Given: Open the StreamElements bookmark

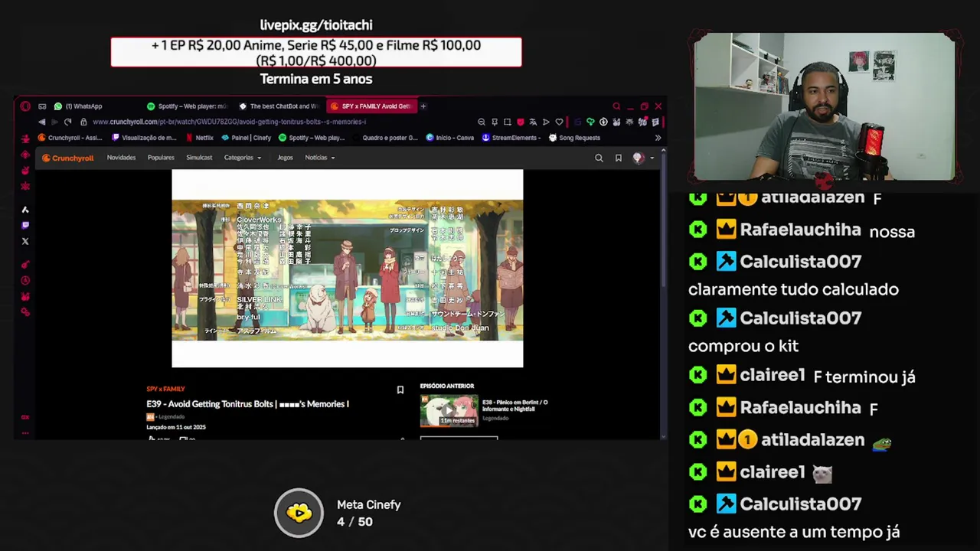Looking at the screenshot, I should 511,138.
